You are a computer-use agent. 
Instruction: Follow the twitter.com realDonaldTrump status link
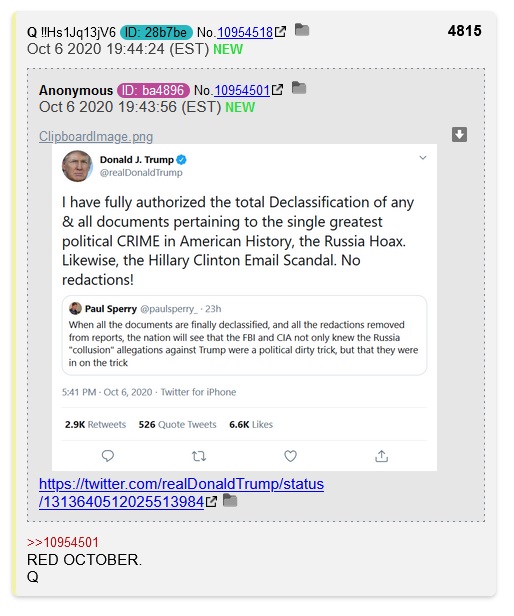point(181,493)
